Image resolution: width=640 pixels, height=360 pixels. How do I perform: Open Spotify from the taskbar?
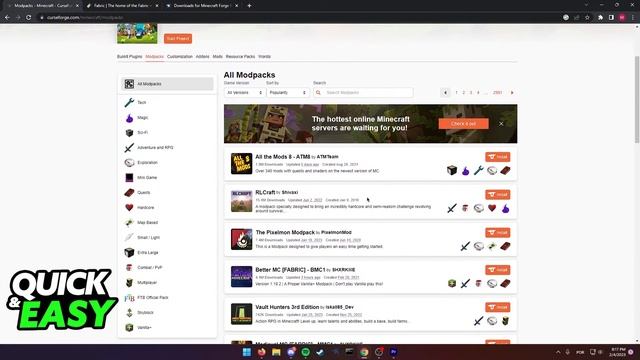(x=305, y=352)
